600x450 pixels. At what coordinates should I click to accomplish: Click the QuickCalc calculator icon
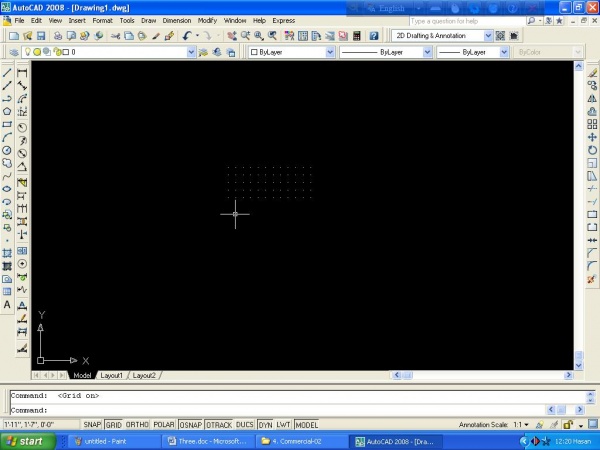tap(357, 36)
